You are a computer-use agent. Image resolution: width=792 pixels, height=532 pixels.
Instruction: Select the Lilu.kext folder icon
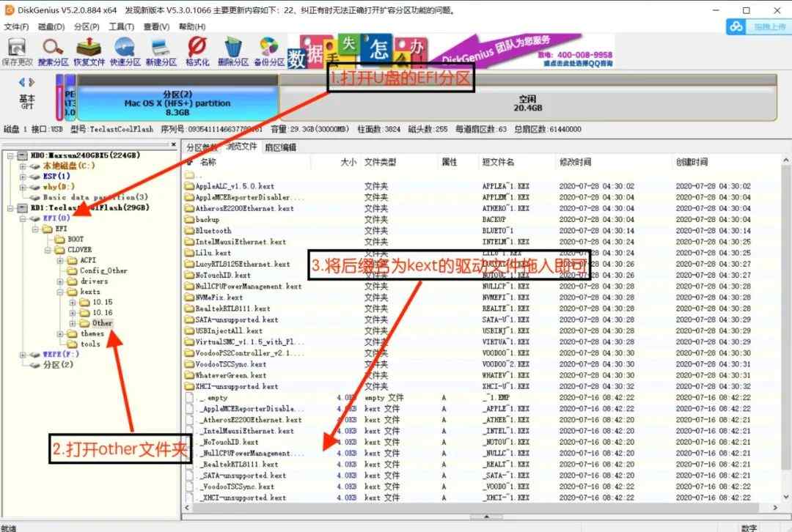coord(189,253)
